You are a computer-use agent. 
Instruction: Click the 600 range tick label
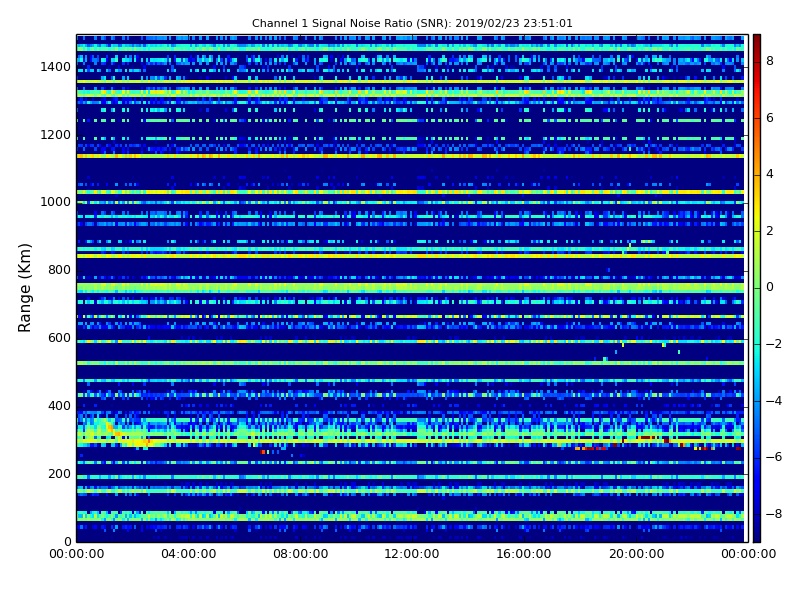coord(59,338)
